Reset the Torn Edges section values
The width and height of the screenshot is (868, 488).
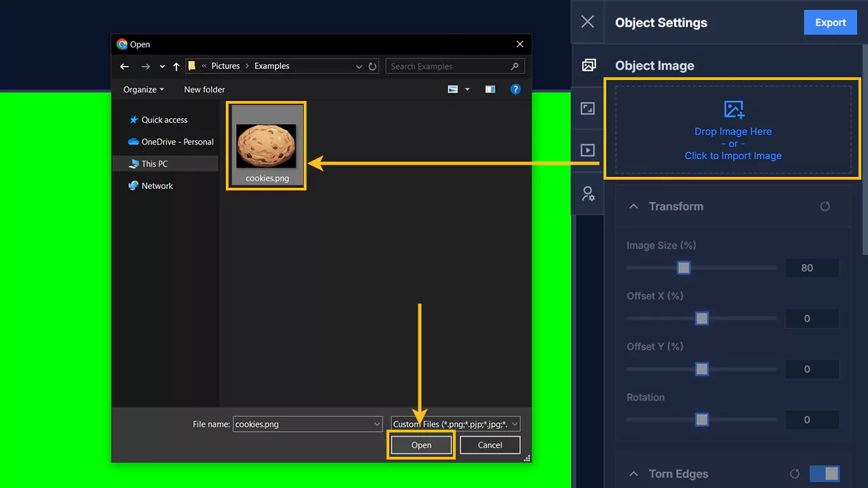coord(795,474)
